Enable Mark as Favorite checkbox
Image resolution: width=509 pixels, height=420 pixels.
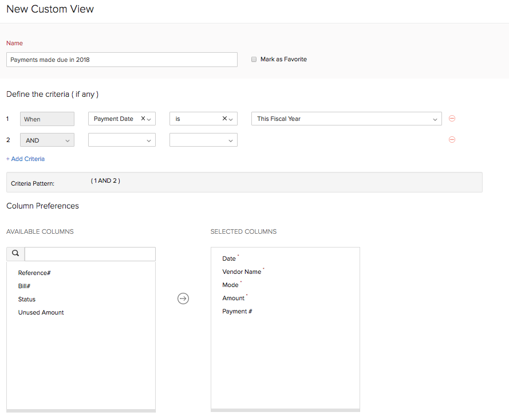[x=254, y=60]
